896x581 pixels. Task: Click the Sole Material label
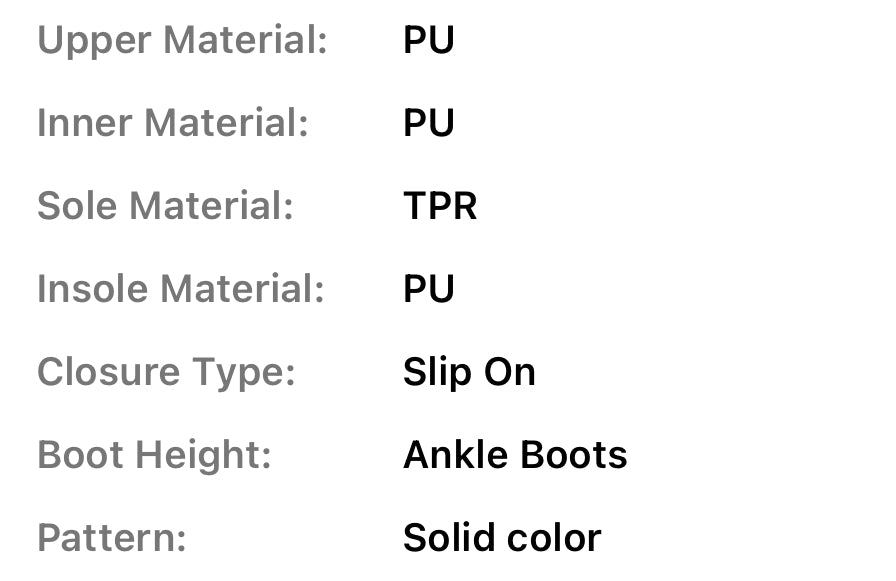click(x=165, y=207)
